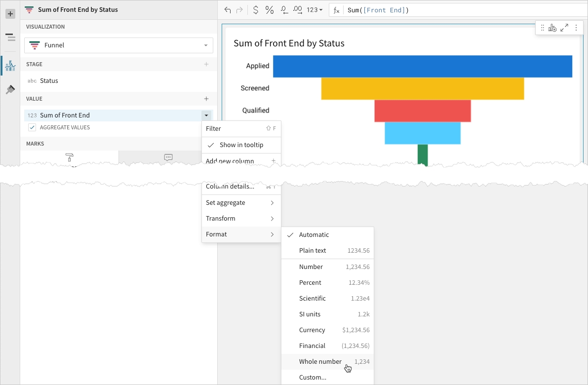Uncheck the Aggregate Values checkbox

click(32, 127)
